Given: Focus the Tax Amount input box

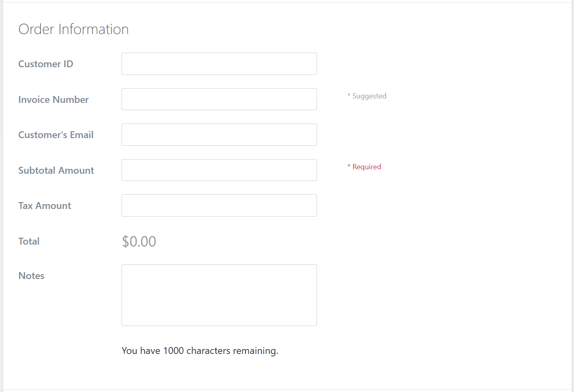Looking at the screenshot, I should [x=219, y=206].
